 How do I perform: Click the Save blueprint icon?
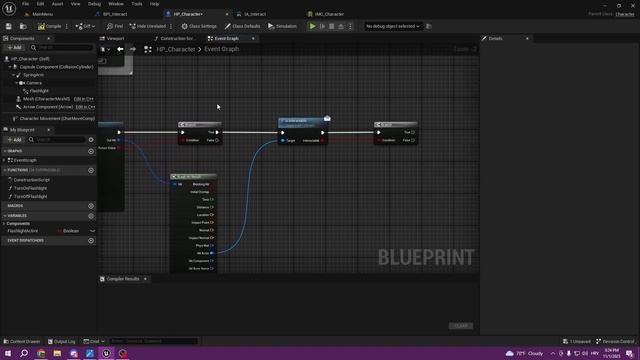[x=9, y=26]
